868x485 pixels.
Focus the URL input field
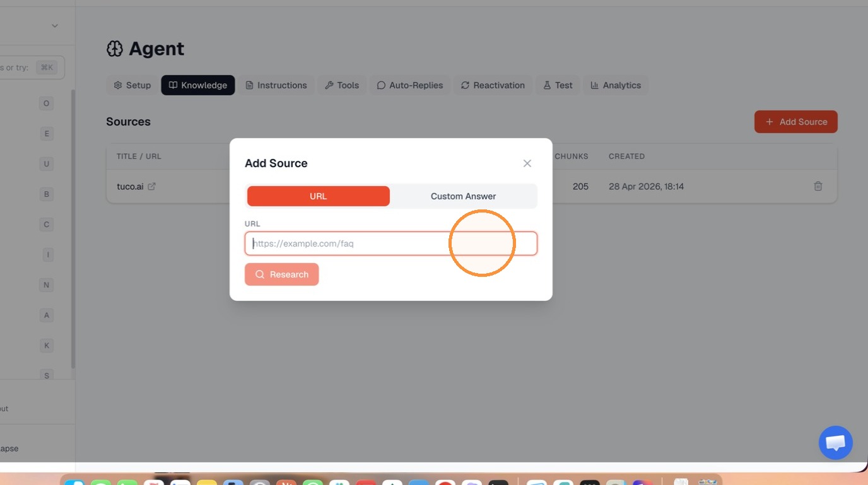pyautogui.click(x=391, y=243)
